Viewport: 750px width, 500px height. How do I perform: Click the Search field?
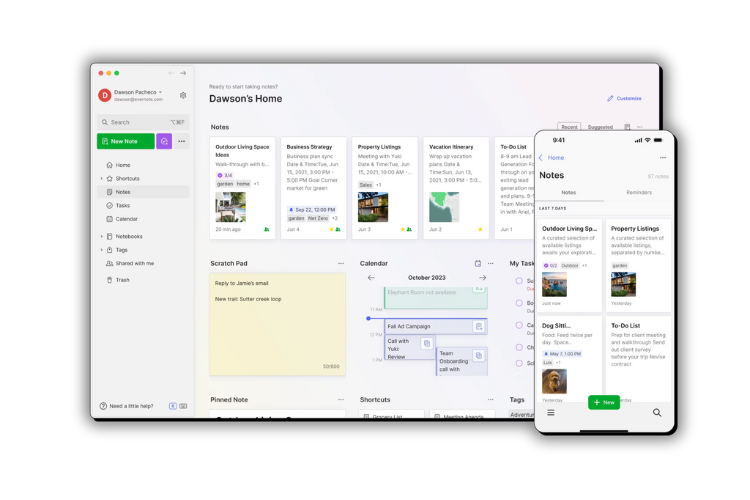click(x=143, y=122)
